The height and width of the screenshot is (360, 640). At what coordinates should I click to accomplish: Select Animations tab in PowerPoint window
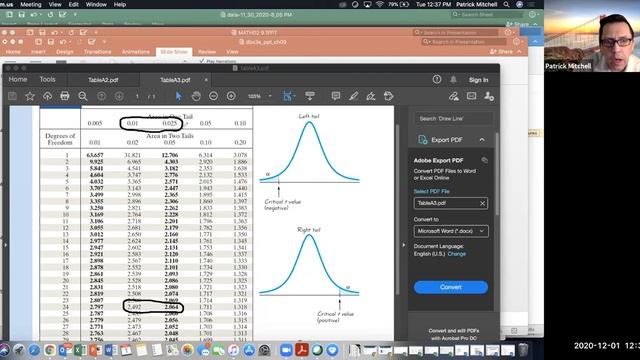tap(136, 52)
